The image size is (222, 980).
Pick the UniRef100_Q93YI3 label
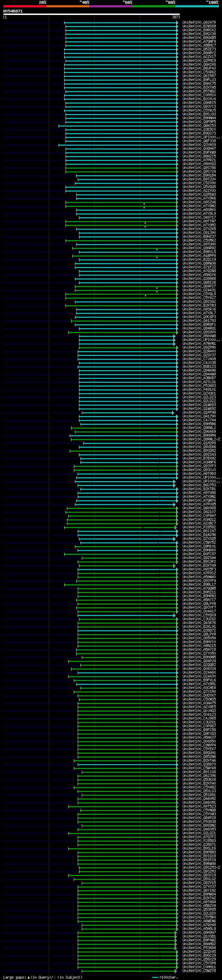click(x=199, y=106)
